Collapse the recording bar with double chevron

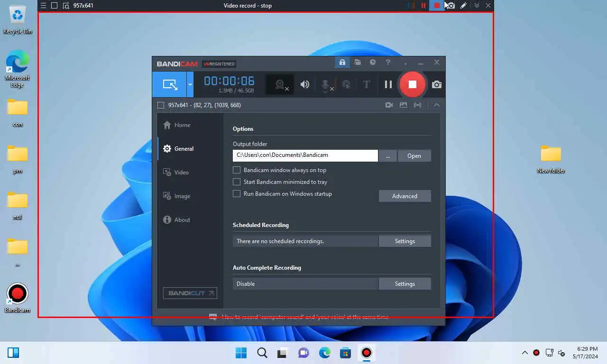pos(477,6)
